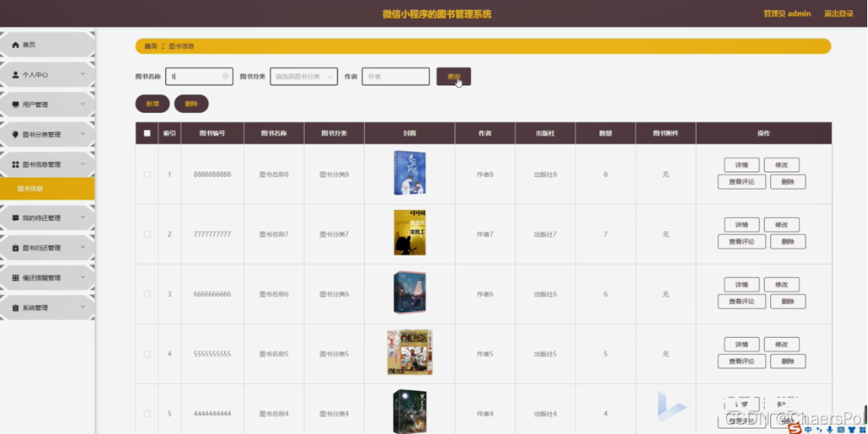Click 修改 for 图书名称8

pyautogui.click(x=782, y=165)
